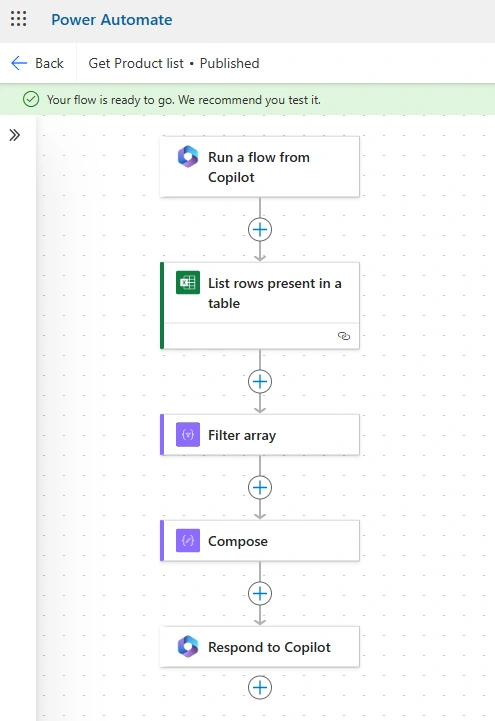Open List rows present in a table action

[x=260, y=306]
